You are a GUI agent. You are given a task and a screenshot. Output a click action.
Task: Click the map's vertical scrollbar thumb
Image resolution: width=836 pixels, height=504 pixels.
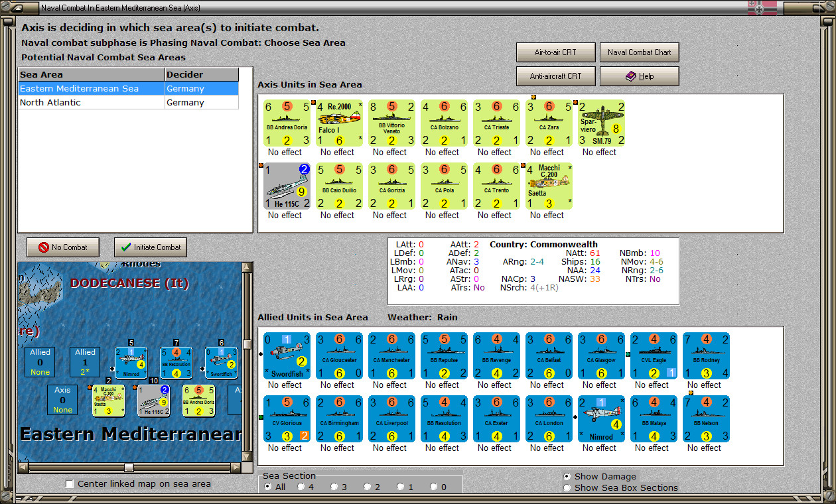247,344
